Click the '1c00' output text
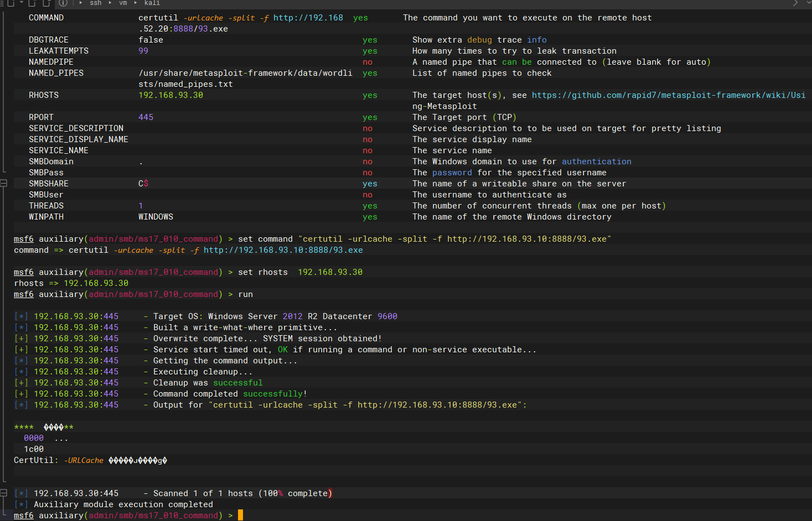The height and width of the screenshot is (521, 812). coord(34,449)
